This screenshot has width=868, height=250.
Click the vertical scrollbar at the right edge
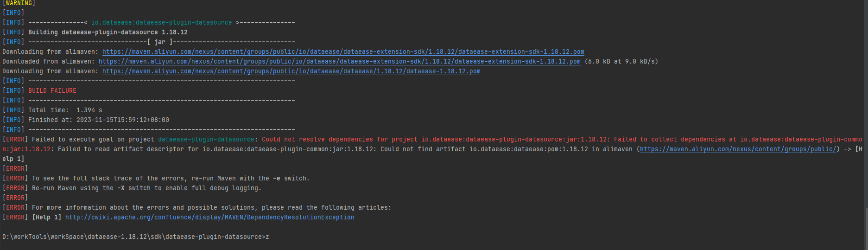click(x=865, y=125)
